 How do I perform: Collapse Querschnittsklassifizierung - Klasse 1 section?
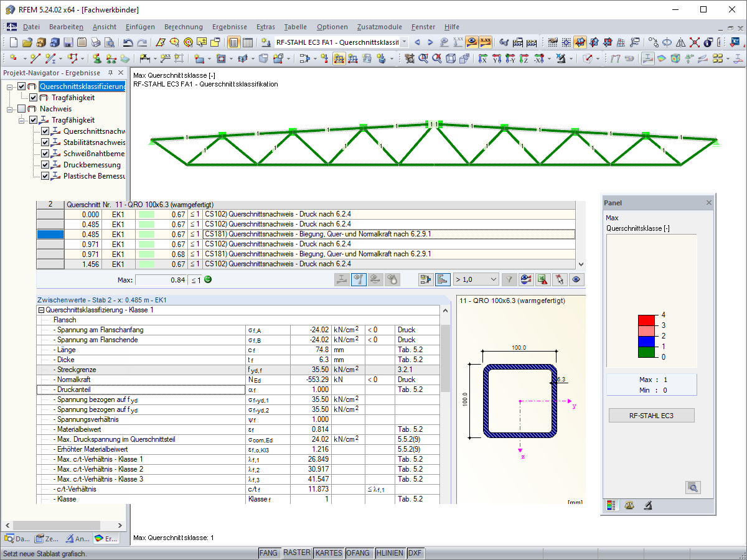(x=42, y=310)
